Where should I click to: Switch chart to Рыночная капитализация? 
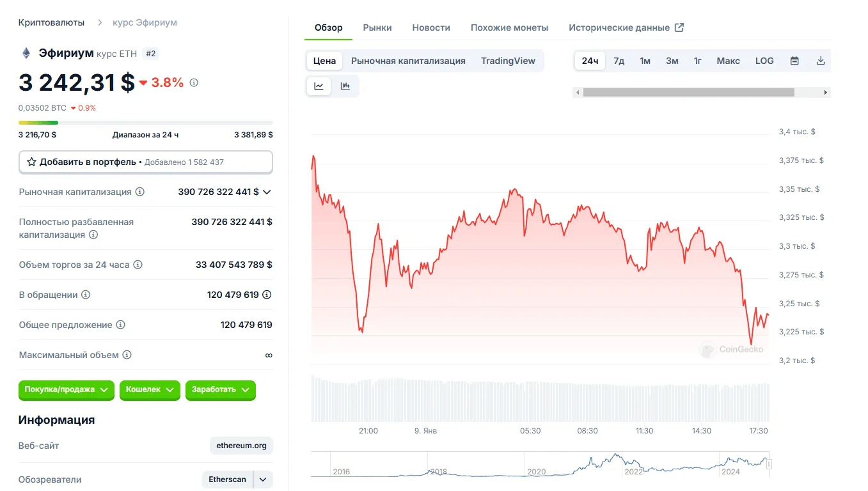click(408, 61)
